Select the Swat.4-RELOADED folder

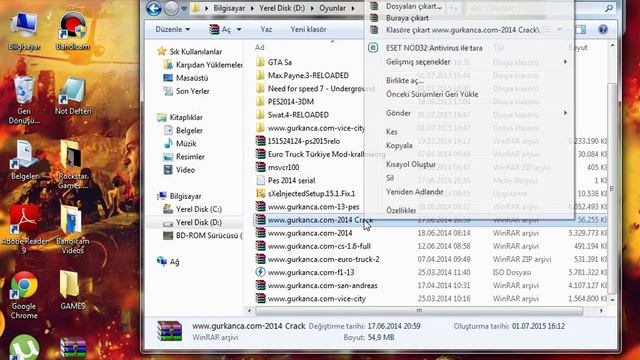click(x=298, y=115)
